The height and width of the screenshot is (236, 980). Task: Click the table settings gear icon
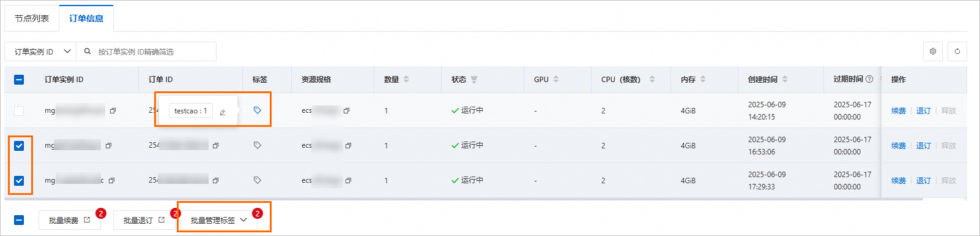(x=933, y=51)
